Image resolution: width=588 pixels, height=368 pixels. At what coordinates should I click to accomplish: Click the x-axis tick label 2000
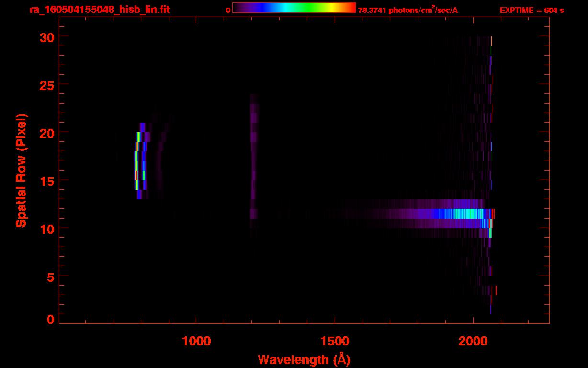point(473,341)
